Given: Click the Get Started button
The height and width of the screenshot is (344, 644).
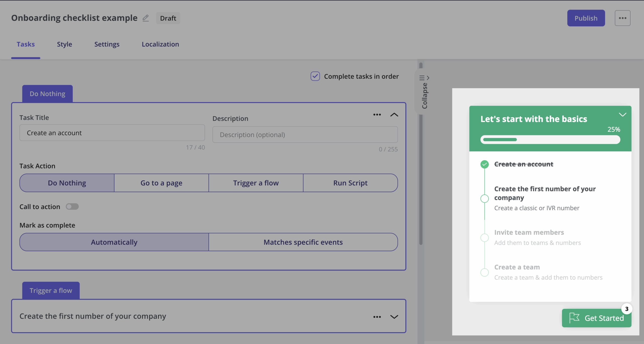Looking at the screenshot, I should (597, 318).
